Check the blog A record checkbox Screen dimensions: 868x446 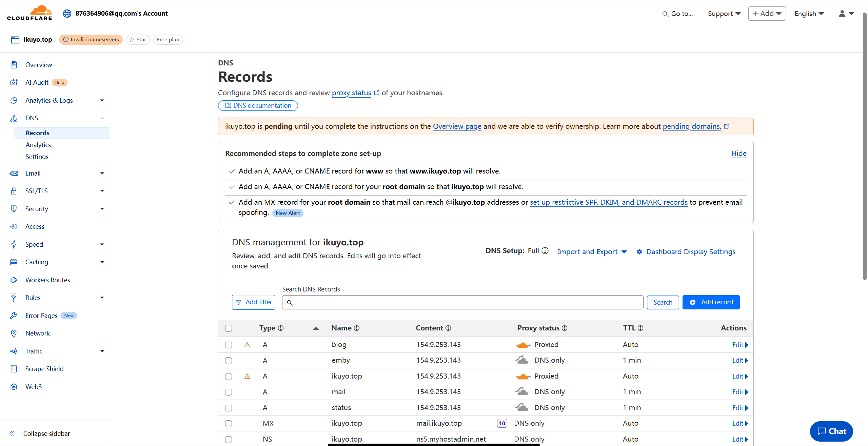229,345
